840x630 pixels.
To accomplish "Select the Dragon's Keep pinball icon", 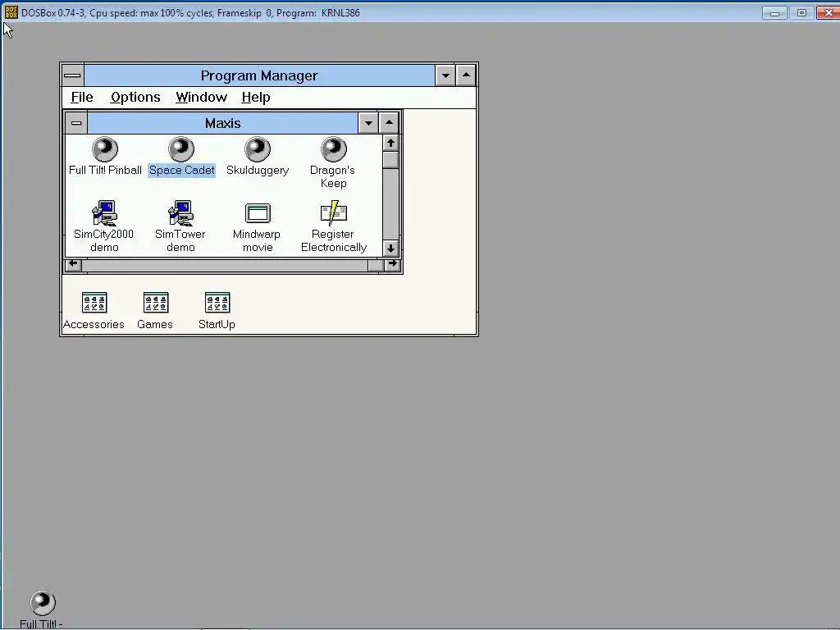I will (x=333, y=149).
